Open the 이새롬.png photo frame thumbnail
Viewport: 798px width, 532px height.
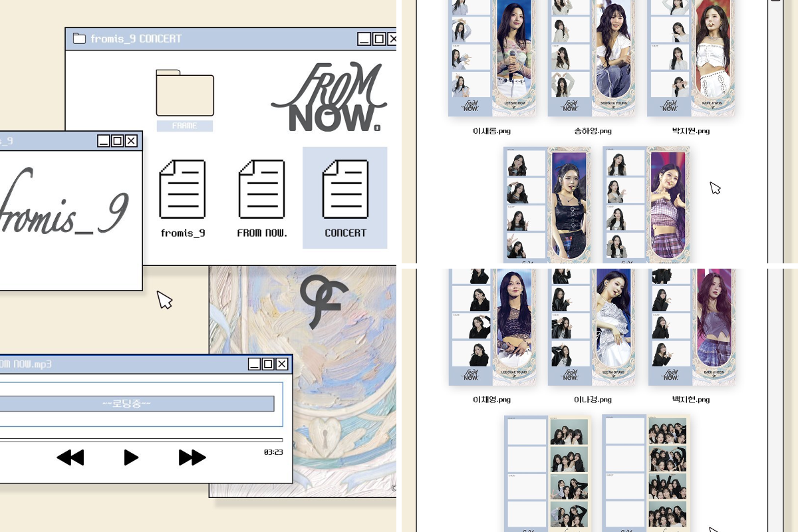(x=491, y=58)
